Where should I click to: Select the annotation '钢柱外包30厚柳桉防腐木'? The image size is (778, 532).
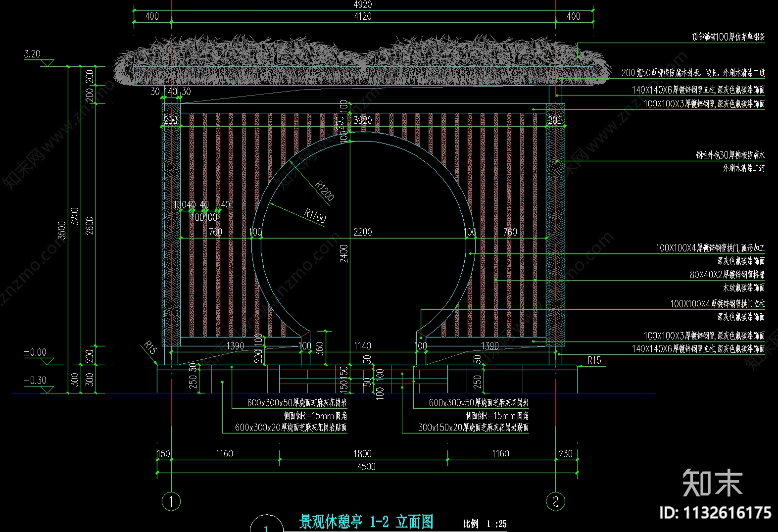[x=730, y=155]
